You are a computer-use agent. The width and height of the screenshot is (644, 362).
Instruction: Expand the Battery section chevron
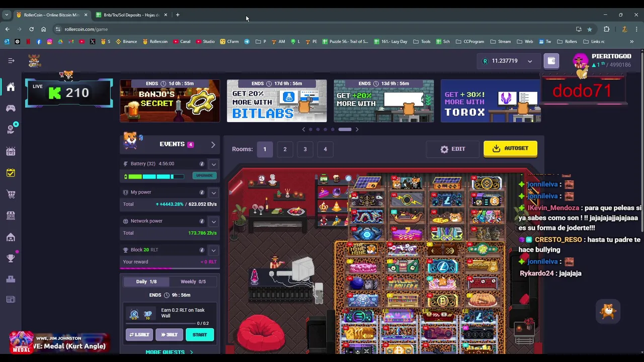[213, 164]
